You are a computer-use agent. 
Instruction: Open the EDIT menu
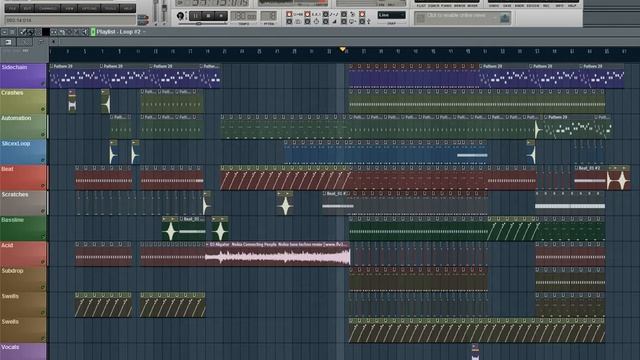tap(27, 8)
